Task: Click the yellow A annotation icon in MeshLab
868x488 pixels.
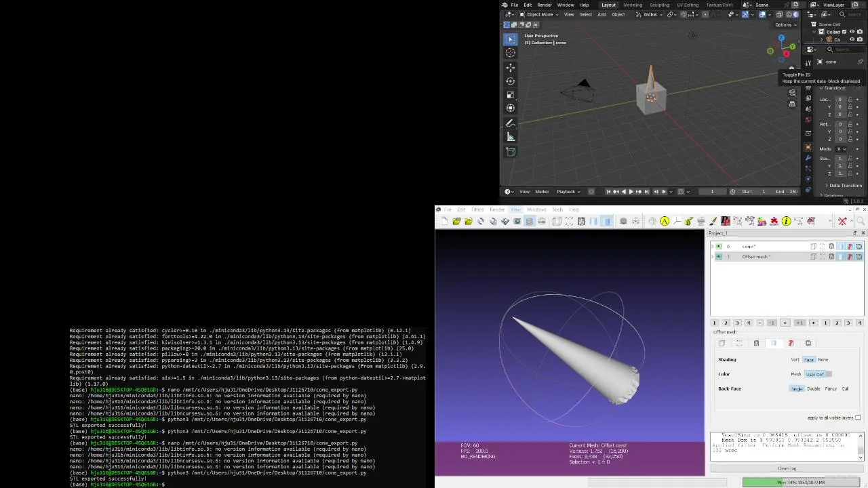Action: (x=665, y=221)
